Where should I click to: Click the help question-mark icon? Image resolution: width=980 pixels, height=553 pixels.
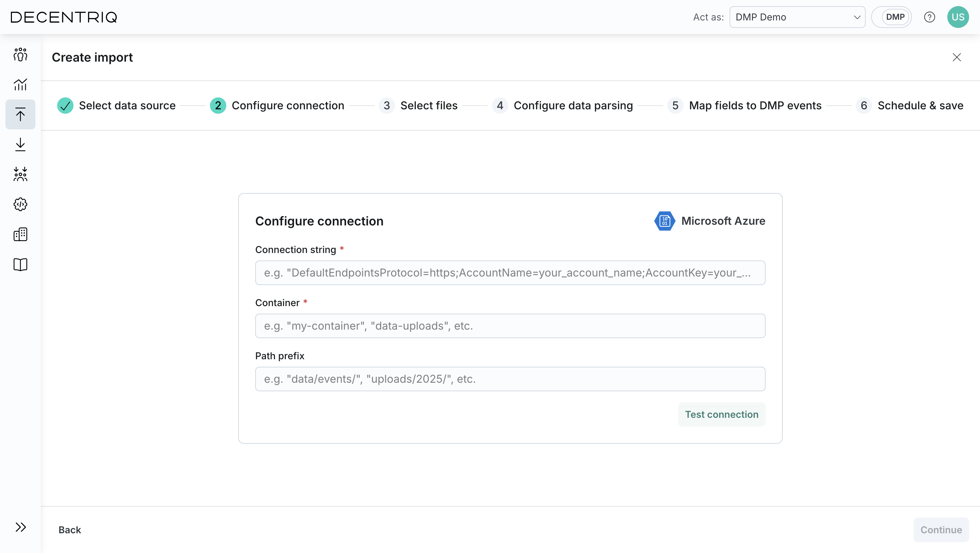pos(929,17)
